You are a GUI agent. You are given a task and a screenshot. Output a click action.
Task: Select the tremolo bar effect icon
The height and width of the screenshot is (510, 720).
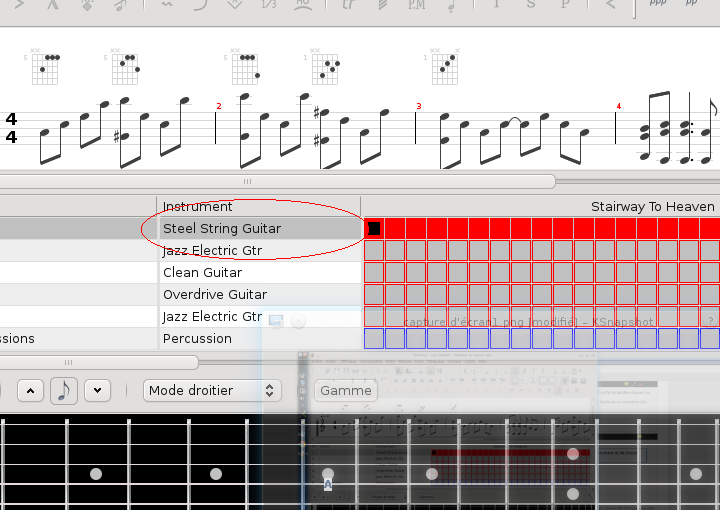pyautogui.click(x=235, y=5)
